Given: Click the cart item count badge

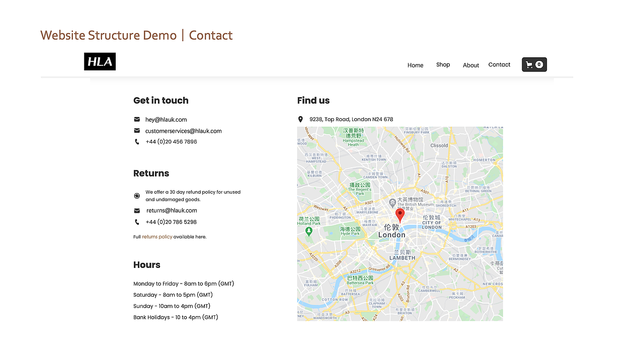Looking at the screenshot, I should tap(539, 64).
